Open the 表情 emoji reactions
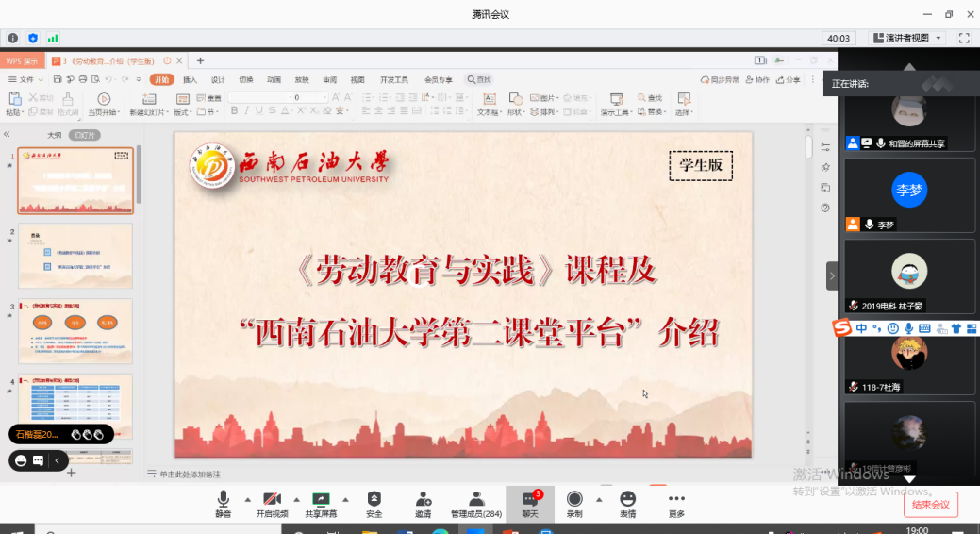Image resolution: width=980 pixels, height=534 pixels. click(627, 505)
